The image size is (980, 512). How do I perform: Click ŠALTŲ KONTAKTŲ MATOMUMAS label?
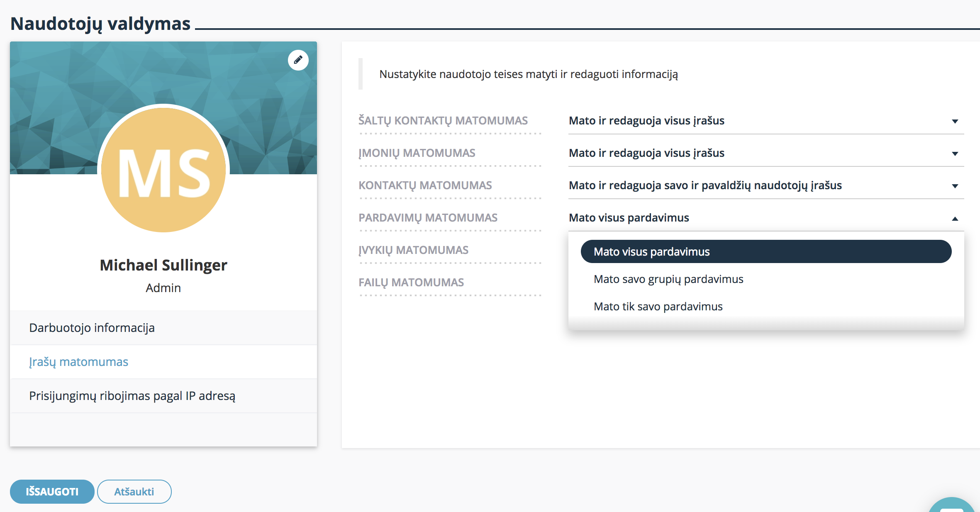(x=443, y=121)
